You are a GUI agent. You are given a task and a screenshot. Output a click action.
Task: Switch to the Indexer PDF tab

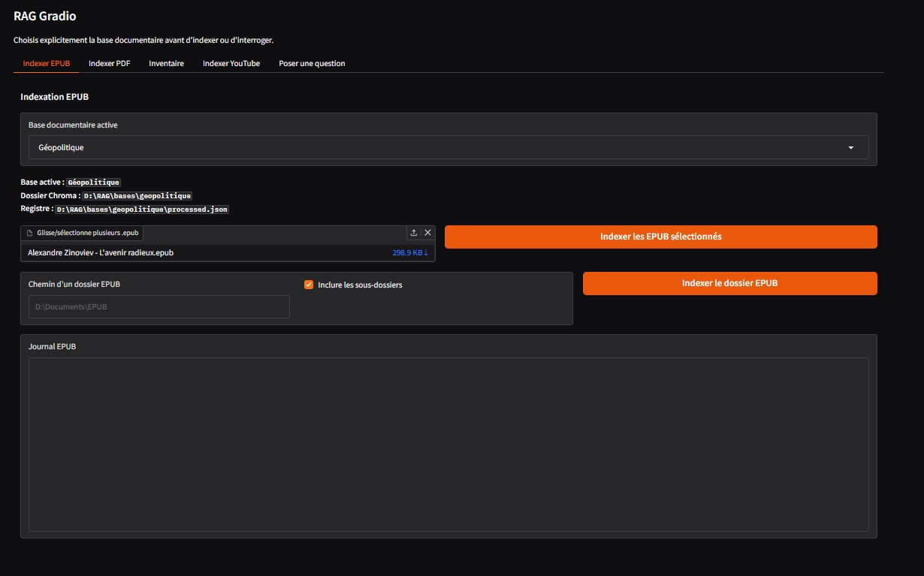click(x=109, y=63)
